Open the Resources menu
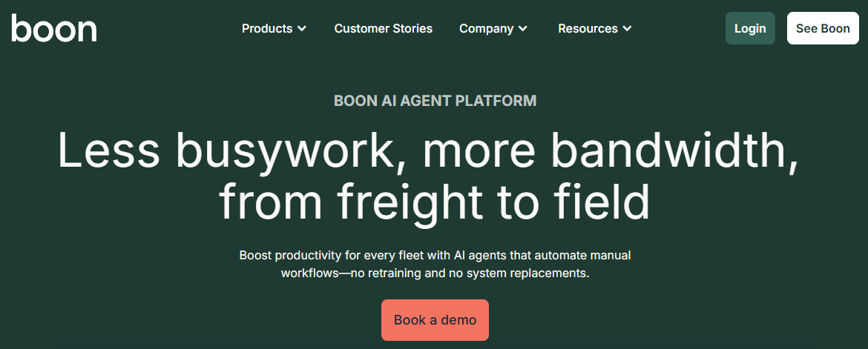 pos(588,28)
